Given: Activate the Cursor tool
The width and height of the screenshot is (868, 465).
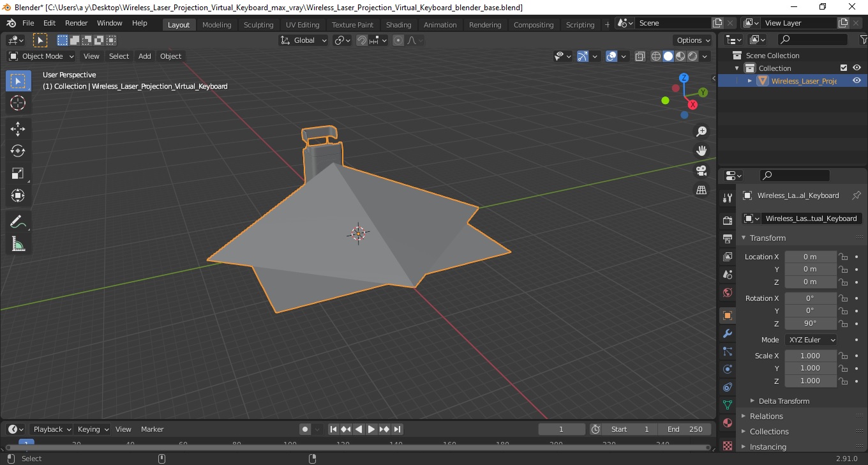Looking at the screenshot, I should (18, 103).
